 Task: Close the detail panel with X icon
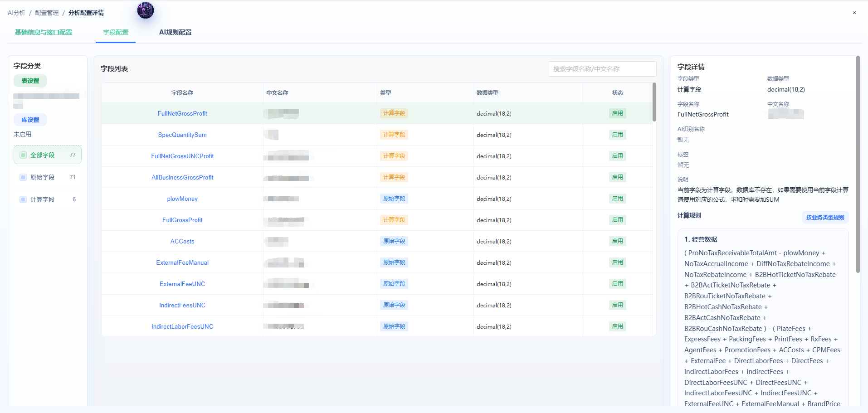(854, 13)
